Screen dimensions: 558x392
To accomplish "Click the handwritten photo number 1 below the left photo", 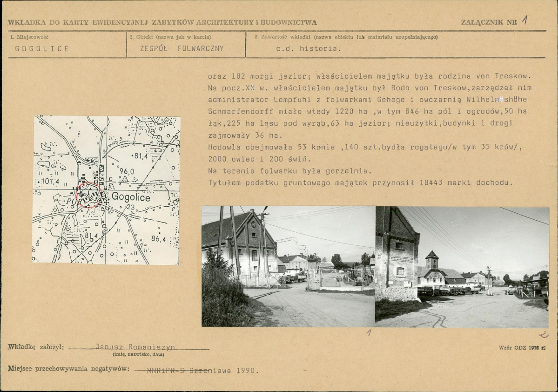I will [369, 333].
